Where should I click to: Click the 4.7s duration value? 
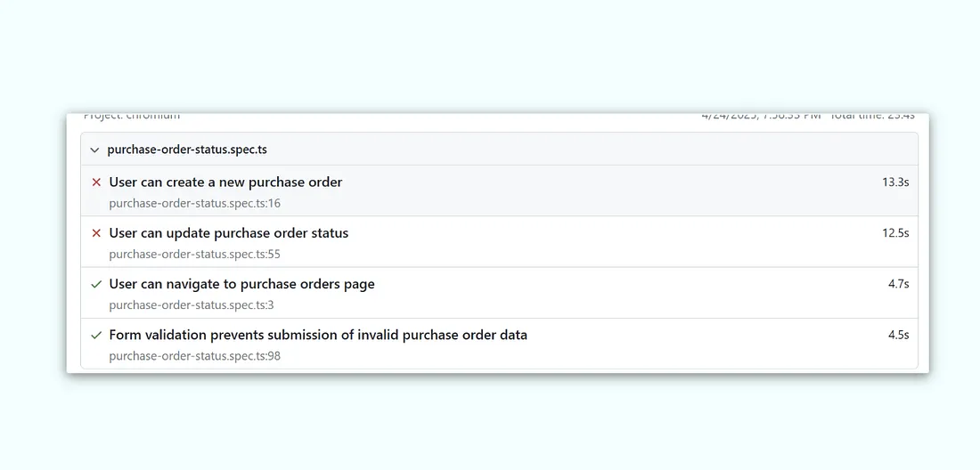898,284
